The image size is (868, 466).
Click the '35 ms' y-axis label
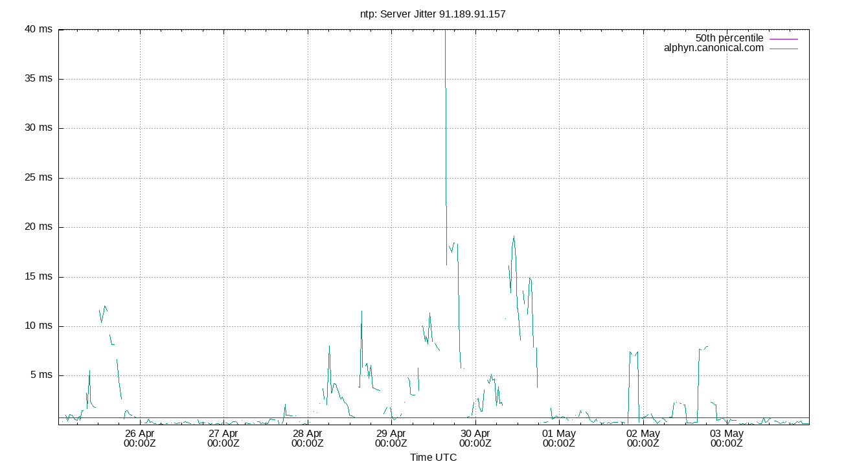tap(38, 79)
